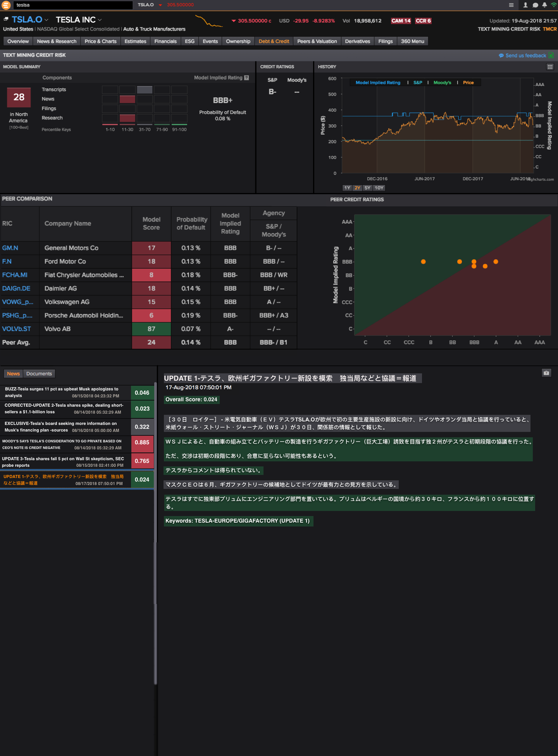
Task: Click the feedback speech bubble icon
Action: click(x=501, y=55)
